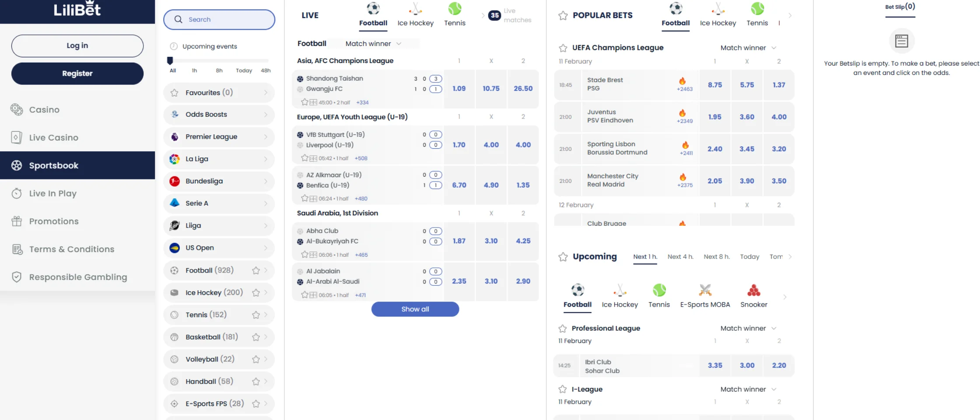Screen dimensions: 980x420
Task: Toggle favourite star for UEFA Champions League
Action: [563, 48]
